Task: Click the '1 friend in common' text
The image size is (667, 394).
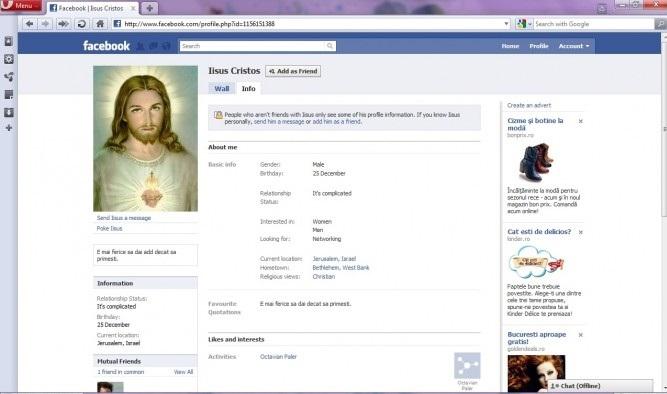Action: [121, 372]
